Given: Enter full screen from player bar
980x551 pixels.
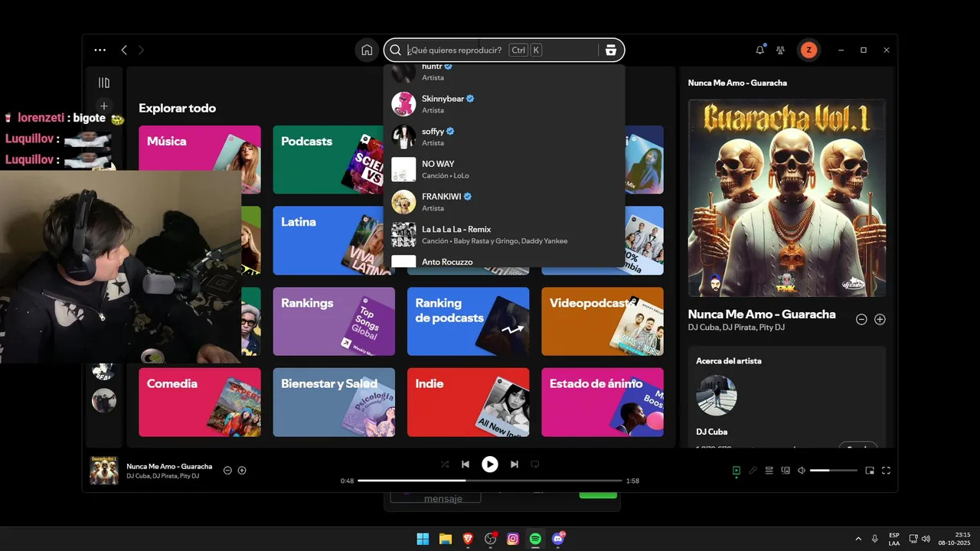Looking at the screenshot, I should [887, 471].
